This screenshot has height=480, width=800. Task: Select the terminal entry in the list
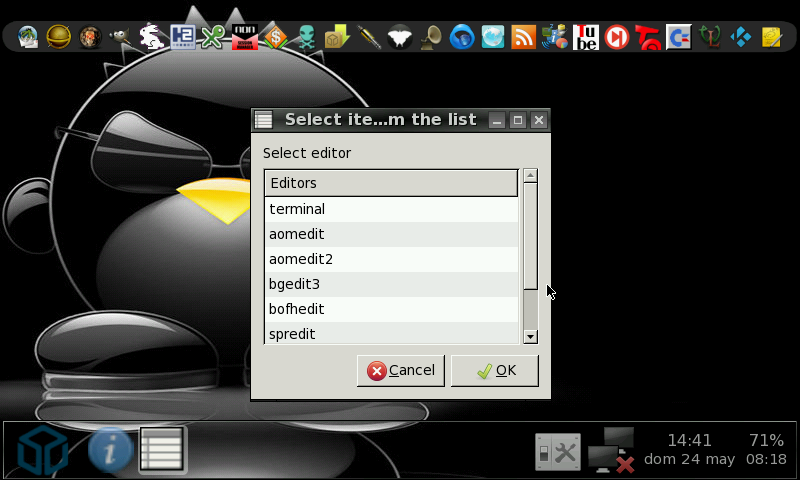391,209
